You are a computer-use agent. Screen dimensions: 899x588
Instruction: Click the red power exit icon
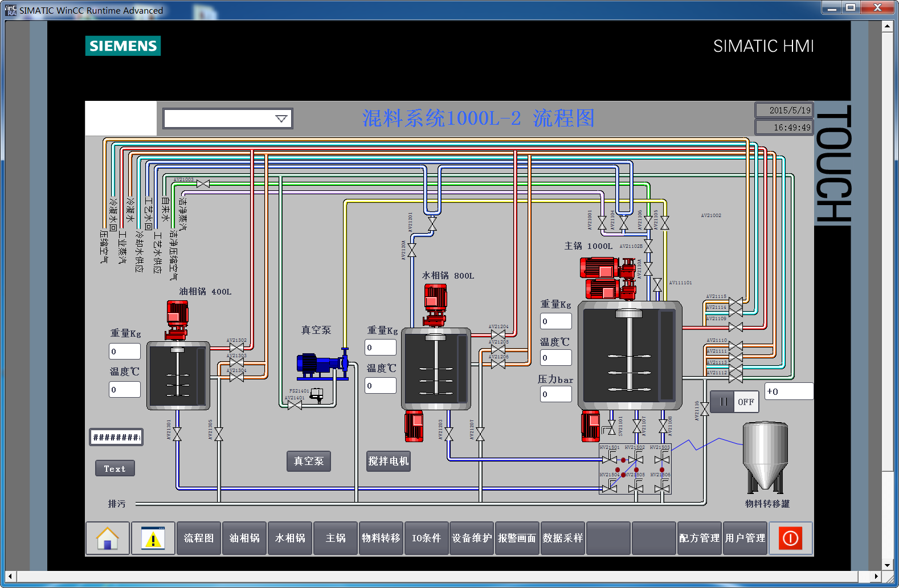click(x=791, y=538)
